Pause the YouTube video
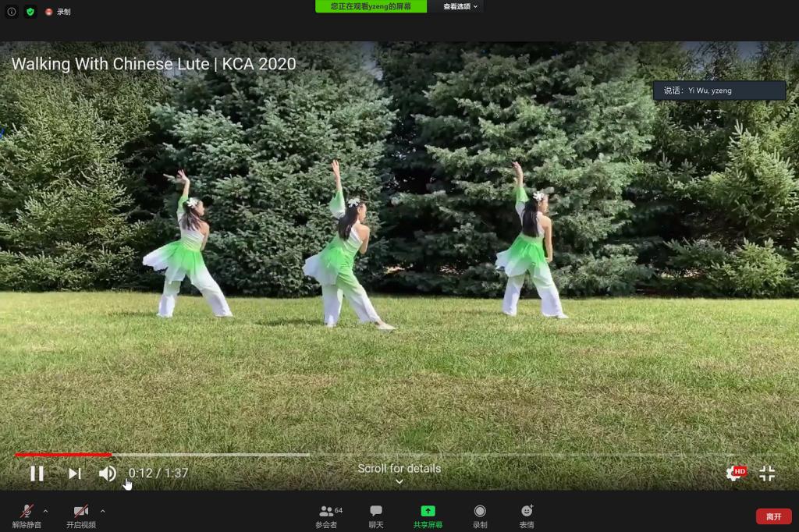799x532 pixels. pos(37,473)
